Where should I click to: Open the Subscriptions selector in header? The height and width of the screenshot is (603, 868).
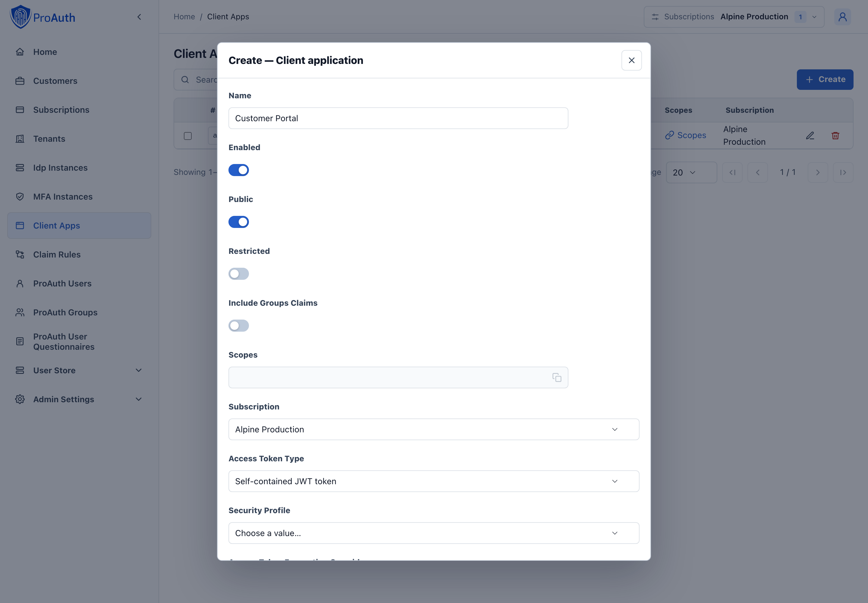[734, 17]
